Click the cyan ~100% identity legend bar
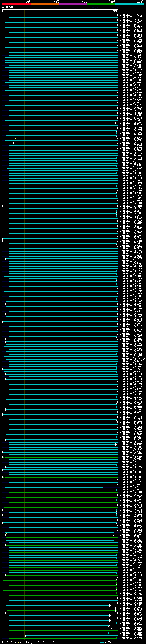The image size is (146, 644). click(x=130, y=4)
